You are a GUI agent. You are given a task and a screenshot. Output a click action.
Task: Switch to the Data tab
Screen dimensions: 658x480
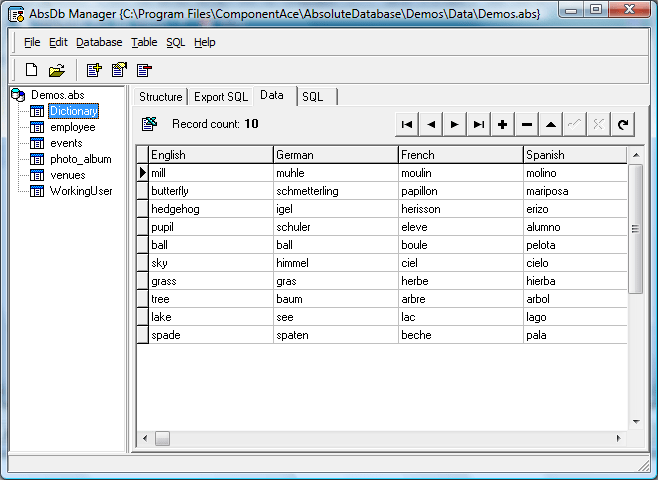[x=275, y=95]
